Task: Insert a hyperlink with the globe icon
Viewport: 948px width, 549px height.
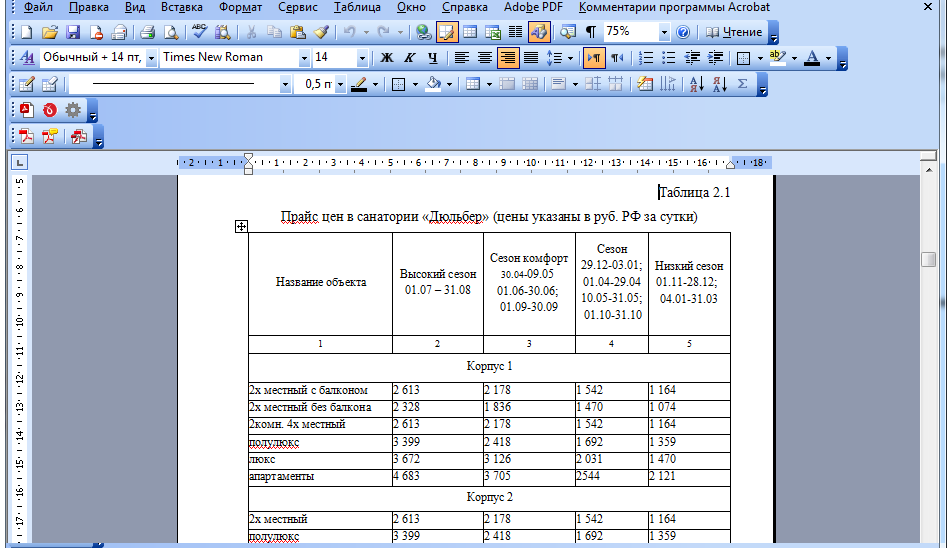Action: click(424, 32)
